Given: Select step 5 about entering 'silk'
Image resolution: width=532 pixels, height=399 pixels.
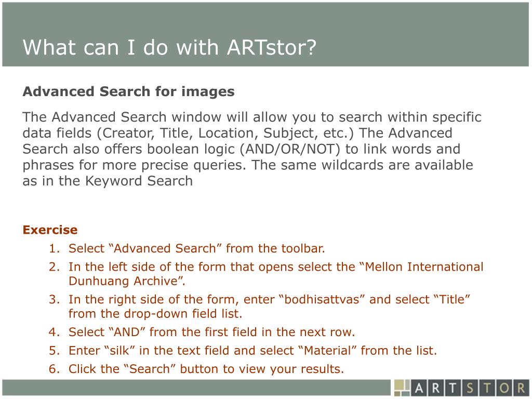Looking at the screenshot, I should coord(243,350).
